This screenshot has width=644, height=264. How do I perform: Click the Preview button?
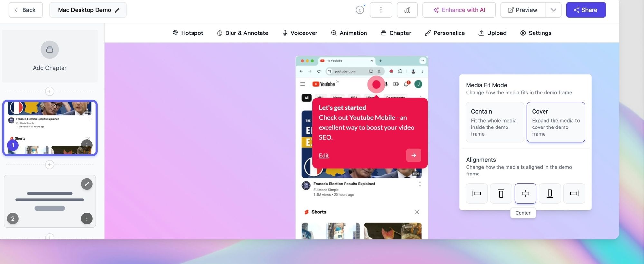click(523, 10)
